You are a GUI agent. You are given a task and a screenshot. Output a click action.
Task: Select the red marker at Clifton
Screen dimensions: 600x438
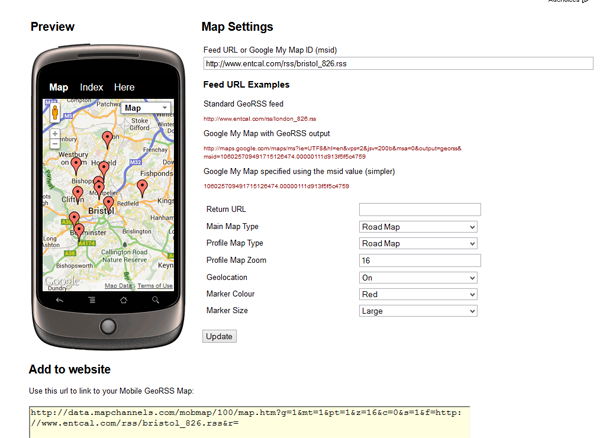click(78, 195)
